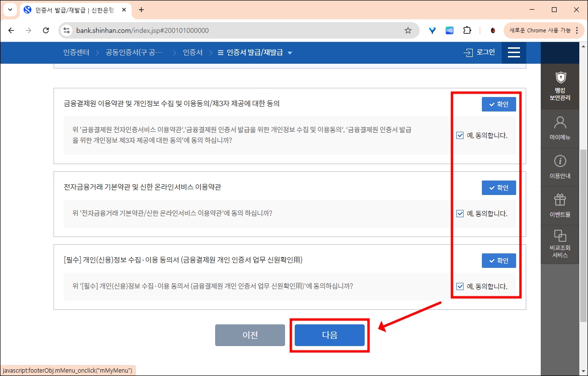Image resolution: width=588 pixels, height=376 pixels.
Task: Click the 로그인 arrow icon
Action: point(468,53)
